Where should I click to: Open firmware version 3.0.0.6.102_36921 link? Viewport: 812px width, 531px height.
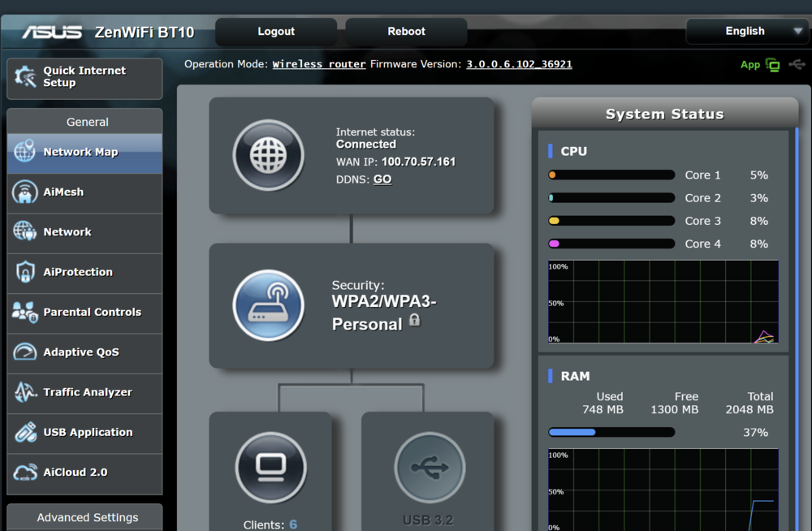(x=519, y=64)
